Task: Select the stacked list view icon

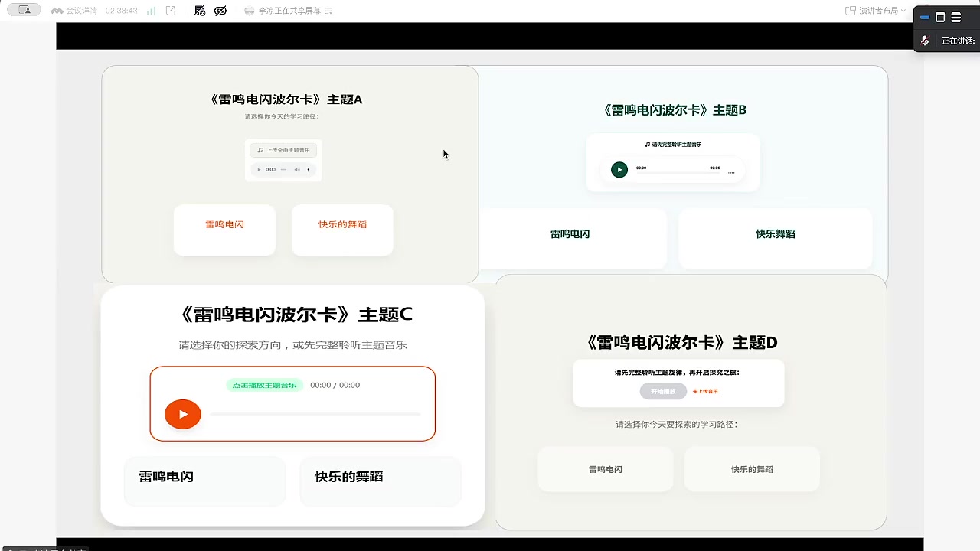Action: 956,17
